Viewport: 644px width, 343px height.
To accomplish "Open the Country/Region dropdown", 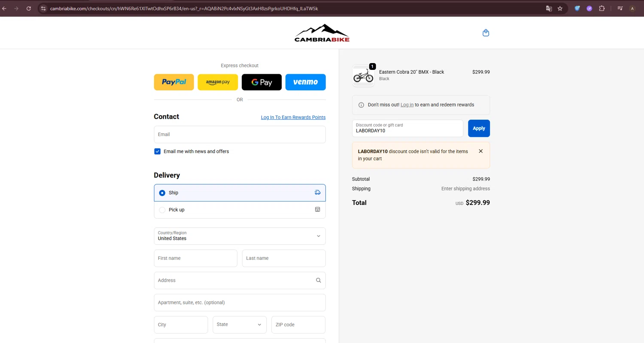I will 240,236.
